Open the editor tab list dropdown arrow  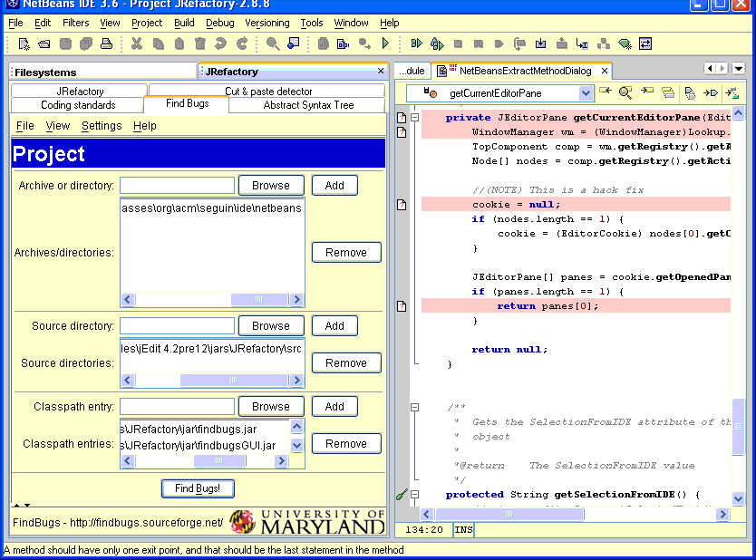(x=739, y=69)
